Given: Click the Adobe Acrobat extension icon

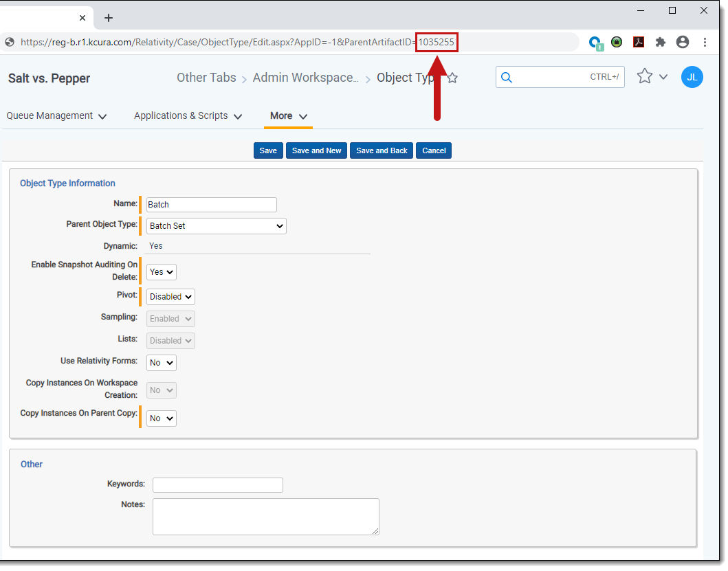Looking at the screenshot, I should (639, 42).
